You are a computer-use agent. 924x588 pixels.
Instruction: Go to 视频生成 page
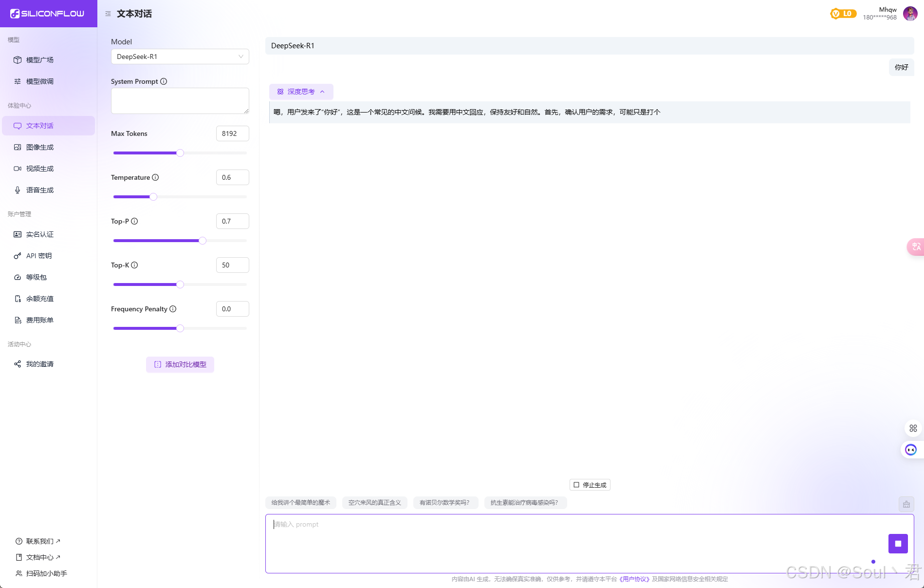(x=48, y=169)
